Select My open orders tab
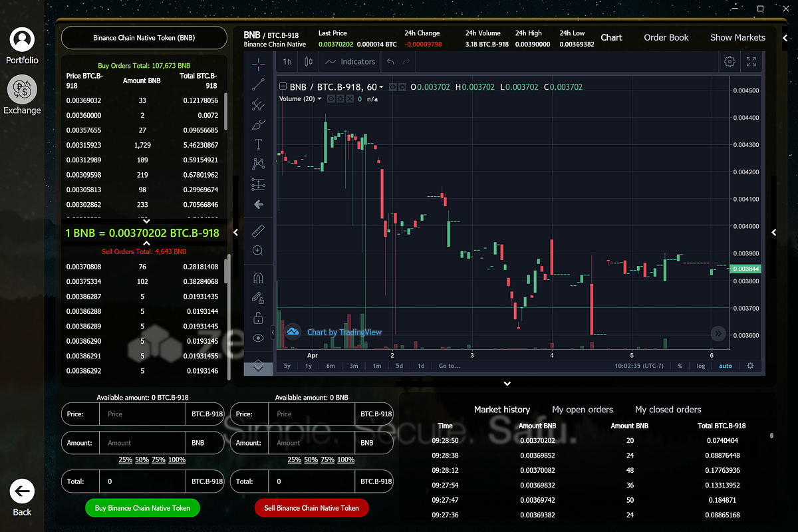The width and height of the screenshot is (798, 532). (x=583, y=410)
